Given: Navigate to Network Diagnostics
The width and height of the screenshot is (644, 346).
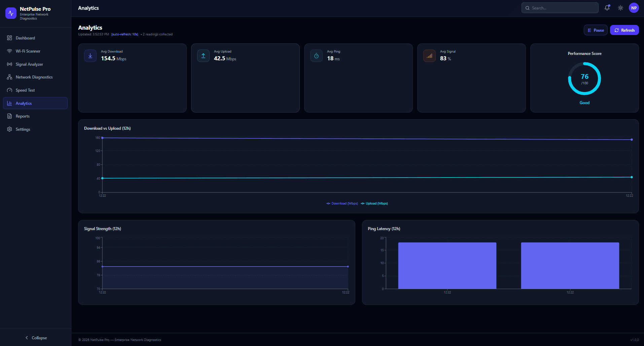Looking at the screenshot, I should (x=35, y=77).
